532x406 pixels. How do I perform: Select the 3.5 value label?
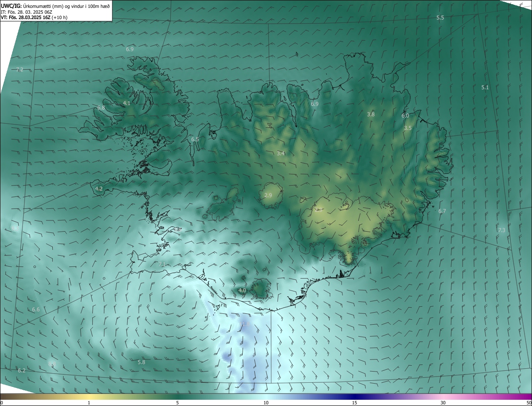[408, 128]
